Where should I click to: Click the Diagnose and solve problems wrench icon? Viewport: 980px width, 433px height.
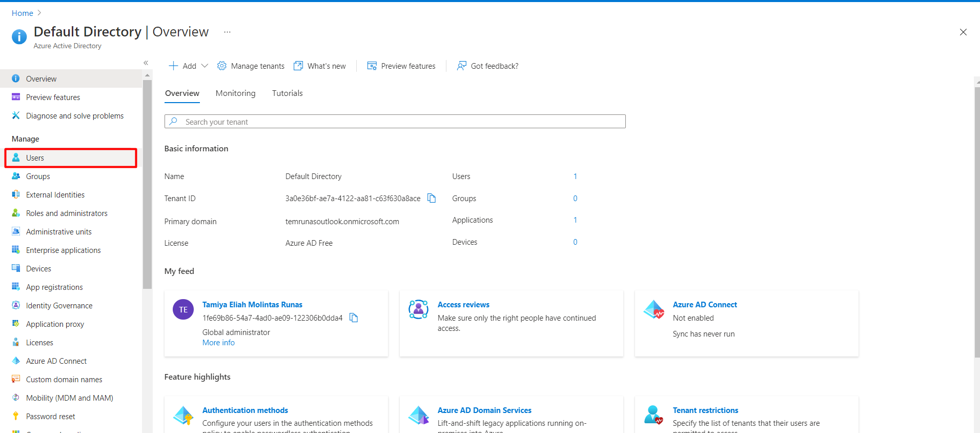[x=16, y=115]
